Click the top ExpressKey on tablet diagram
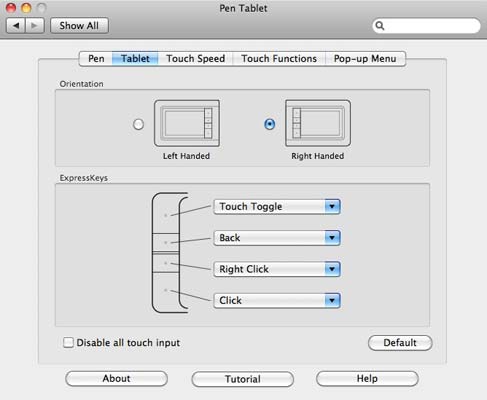Viewport: 487px width, 400px height. [165, 213]
